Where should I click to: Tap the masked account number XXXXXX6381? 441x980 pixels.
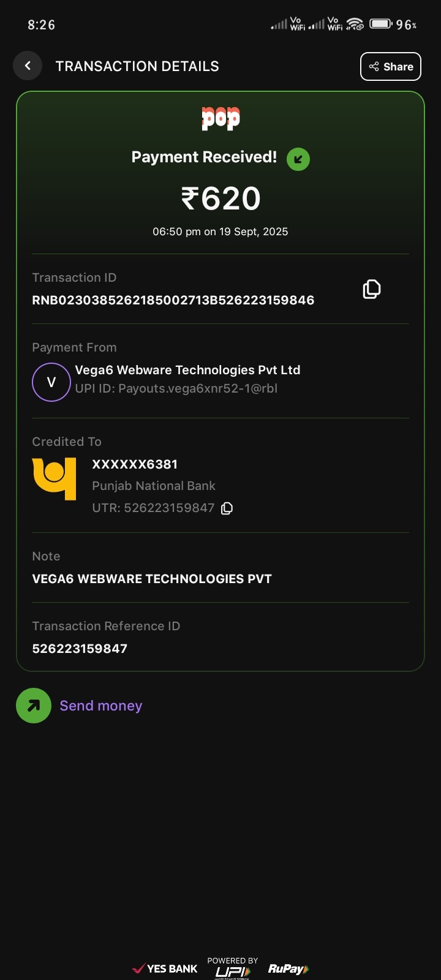pos(135,464)
